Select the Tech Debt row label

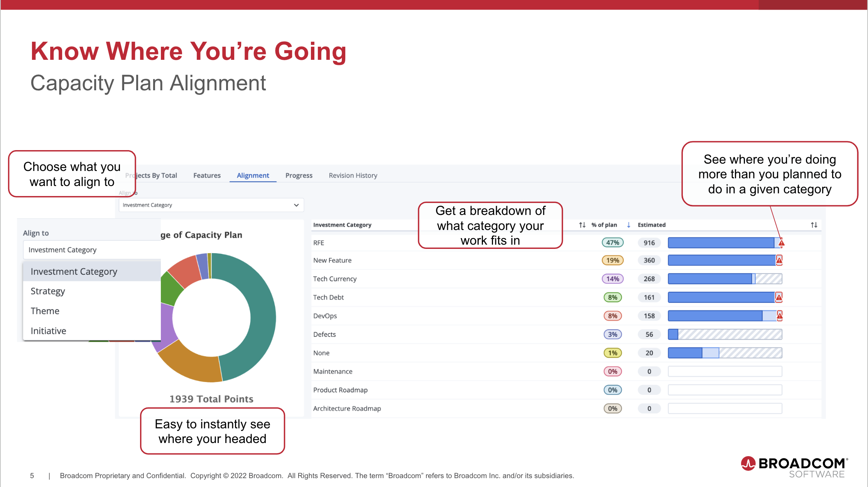(x=328, y=297)
